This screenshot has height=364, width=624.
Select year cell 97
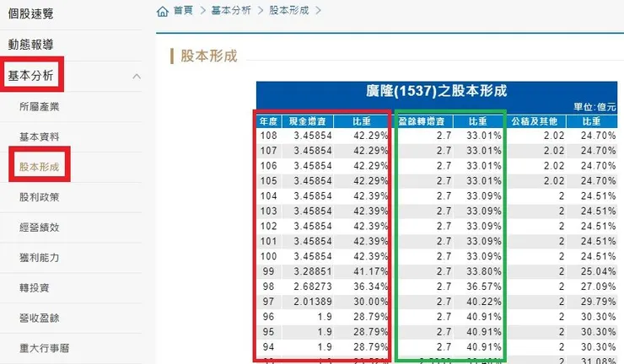(269, 302)
